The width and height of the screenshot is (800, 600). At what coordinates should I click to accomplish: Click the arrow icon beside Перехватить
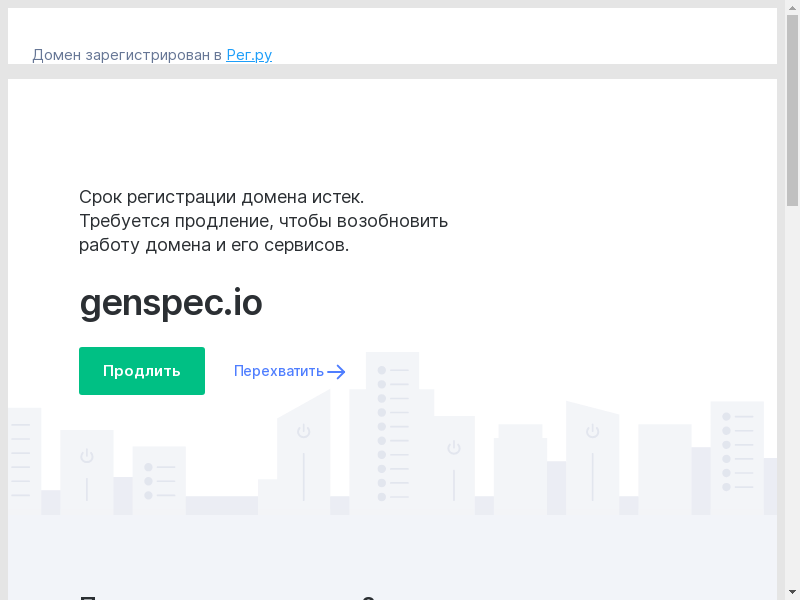coord(337,372)
